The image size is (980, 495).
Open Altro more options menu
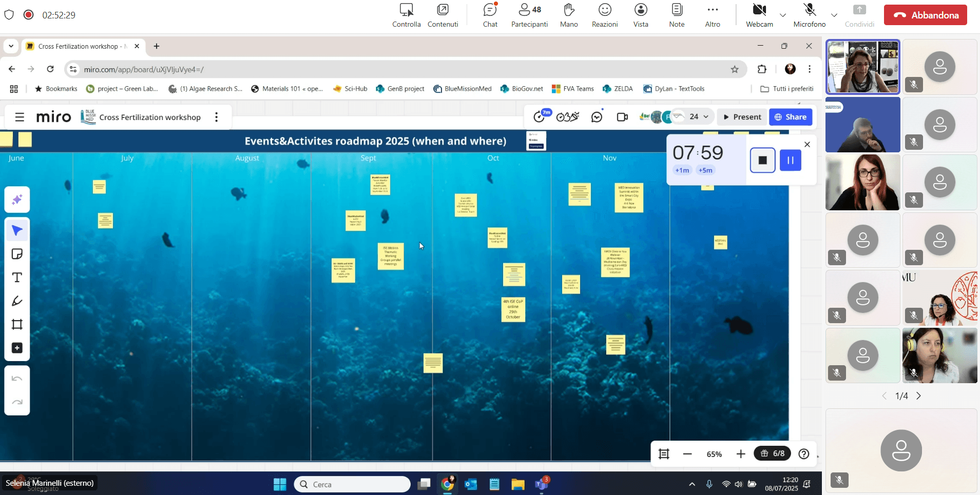(713, 15)
